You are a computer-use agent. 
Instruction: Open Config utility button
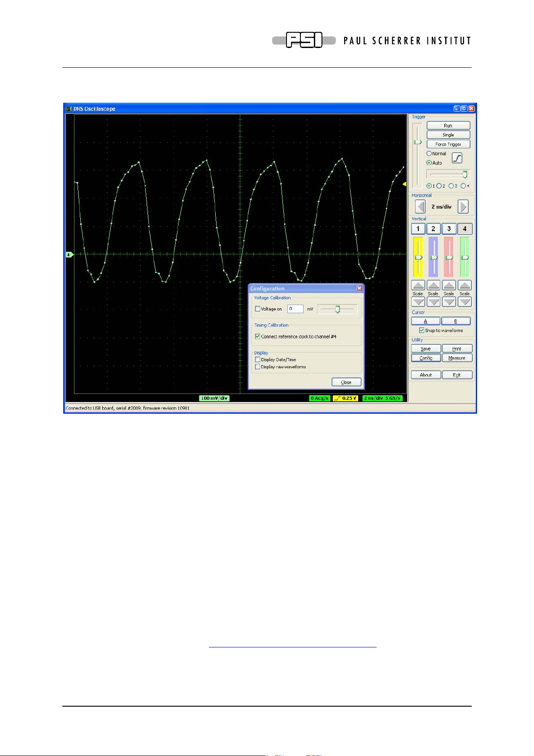[426, 358]
